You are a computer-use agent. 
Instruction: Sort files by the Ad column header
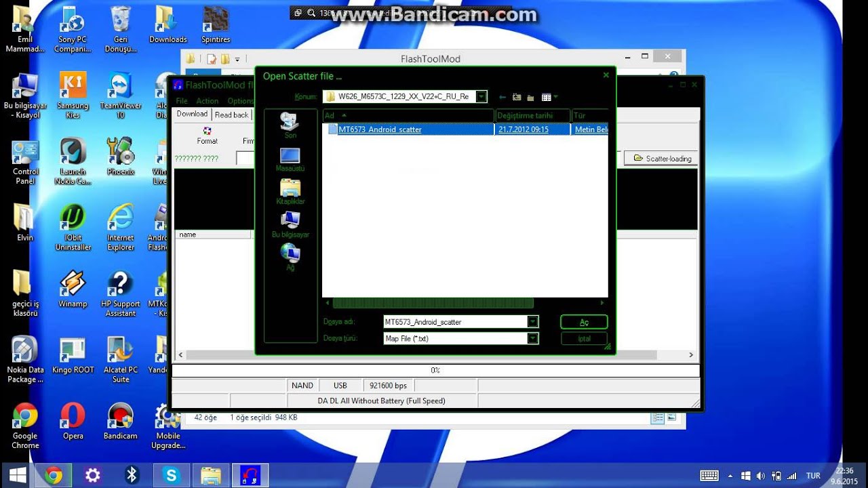(x=408, y=116)
